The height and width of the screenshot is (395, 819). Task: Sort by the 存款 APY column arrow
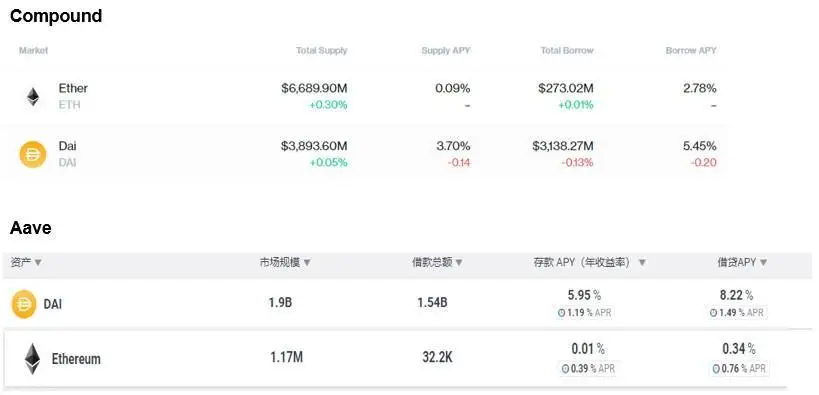tap(642, 262)
